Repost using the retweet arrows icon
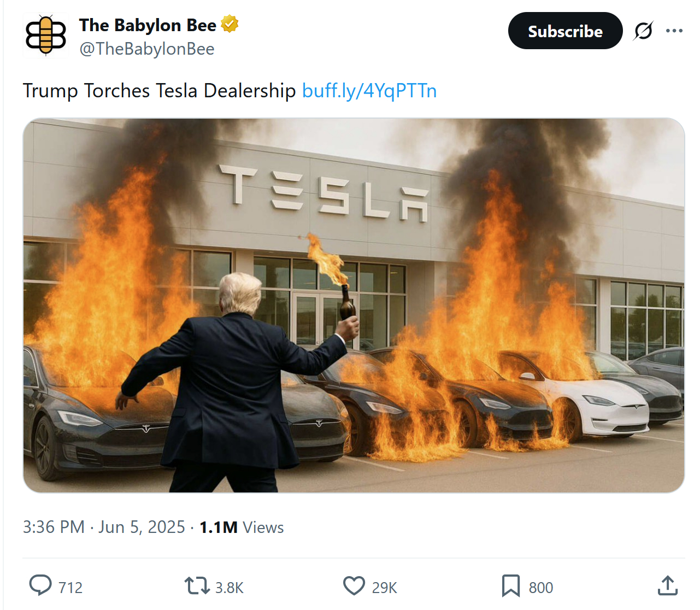Image resolution: width=700 pixels, height=610 pixels. 197,585
